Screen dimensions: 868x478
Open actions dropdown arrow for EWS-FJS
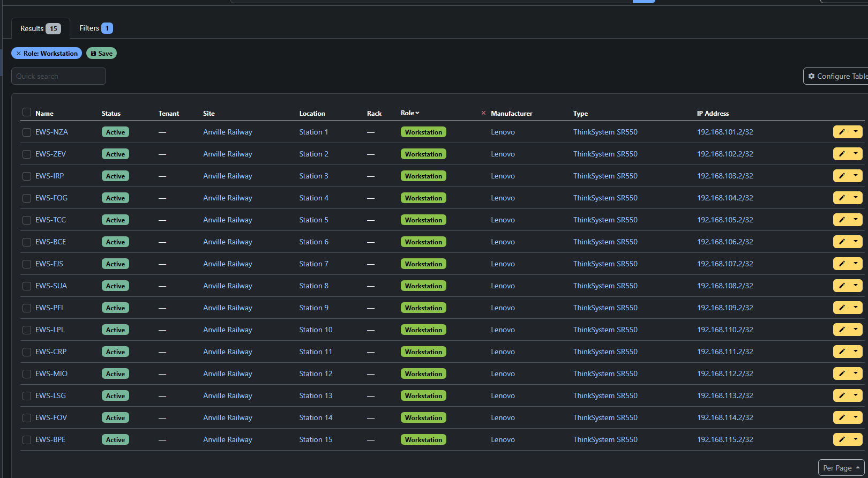tap(856, 264)
